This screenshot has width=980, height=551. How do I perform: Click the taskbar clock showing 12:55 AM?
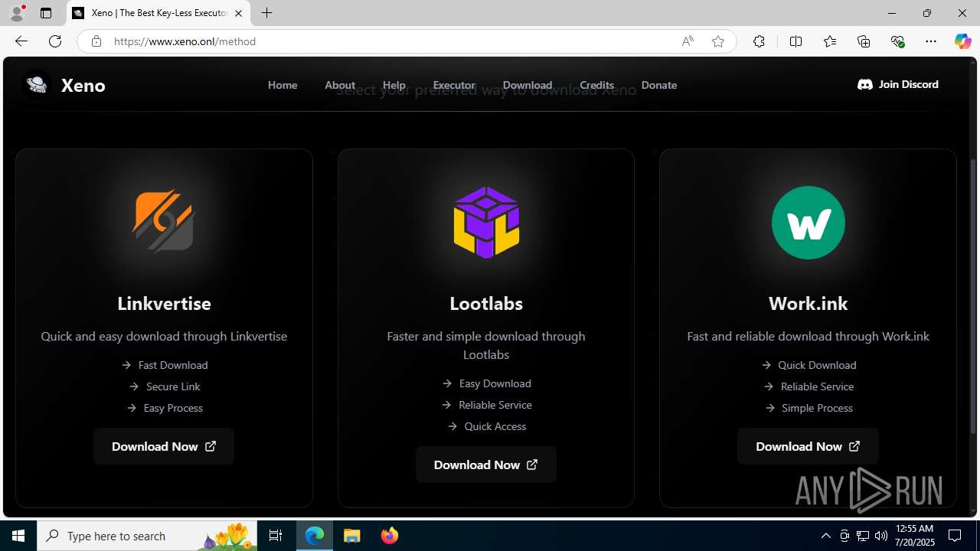coord(914,536)
